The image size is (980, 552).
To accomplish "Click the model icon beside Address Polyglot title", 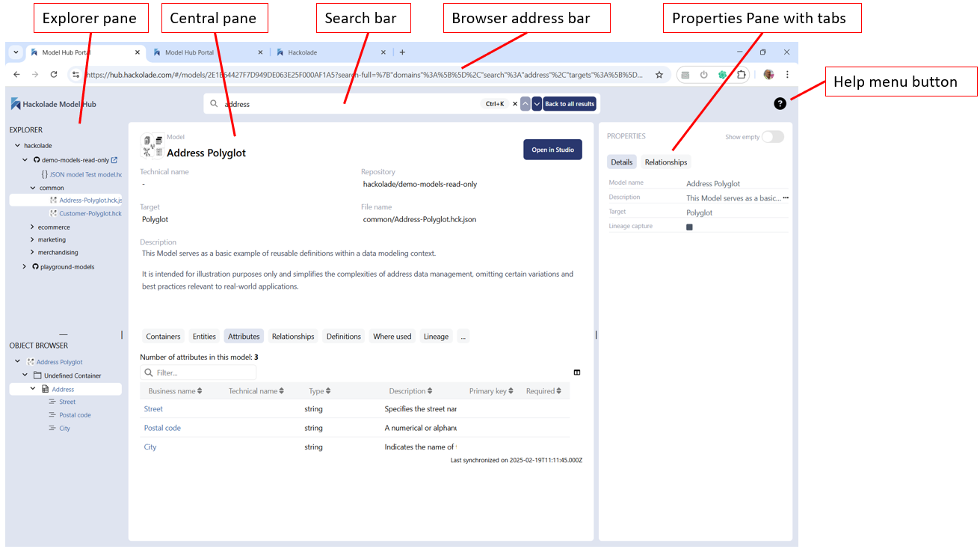I will coord(152,145).
